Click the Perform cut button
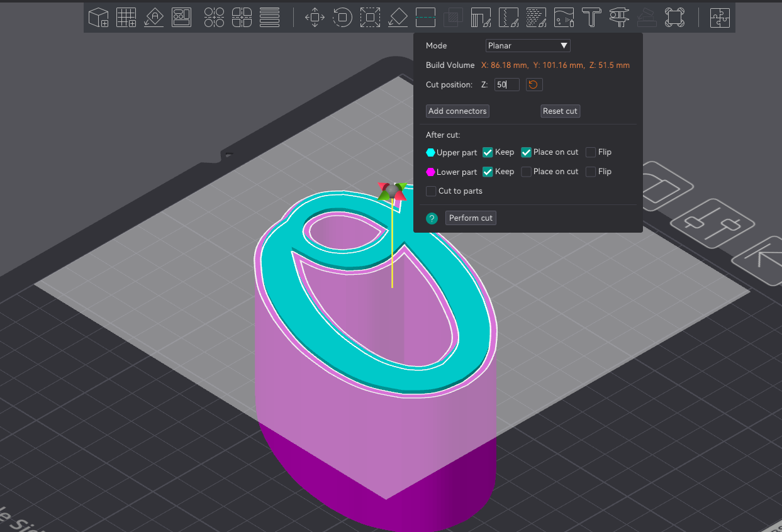The height and width of the screenshot is (532, 782). [471, 218]
